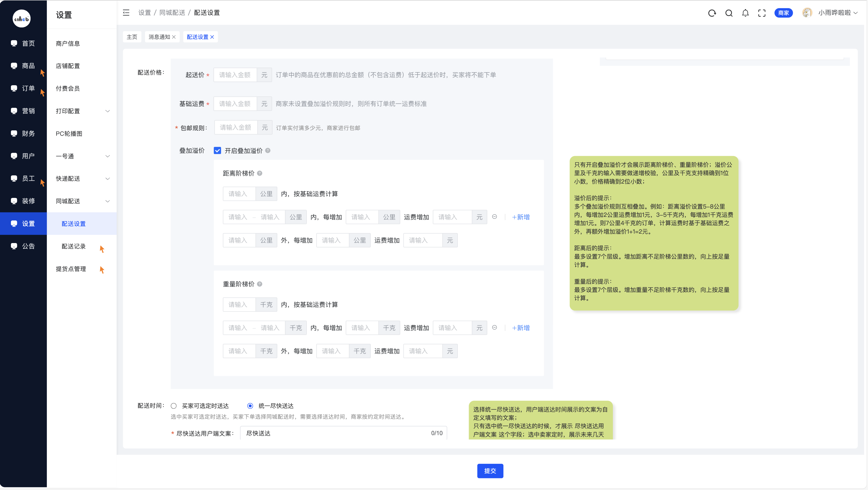This screenshot has width=868, height=490.
Task: Select the 买家可选定时送达 radio button
Action: pyautogui.click(x=173, y=406)
